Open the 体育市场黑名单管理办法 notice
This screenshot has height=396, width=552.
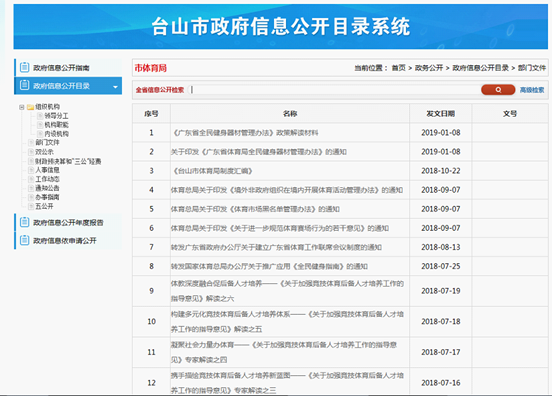pos(255,209)
